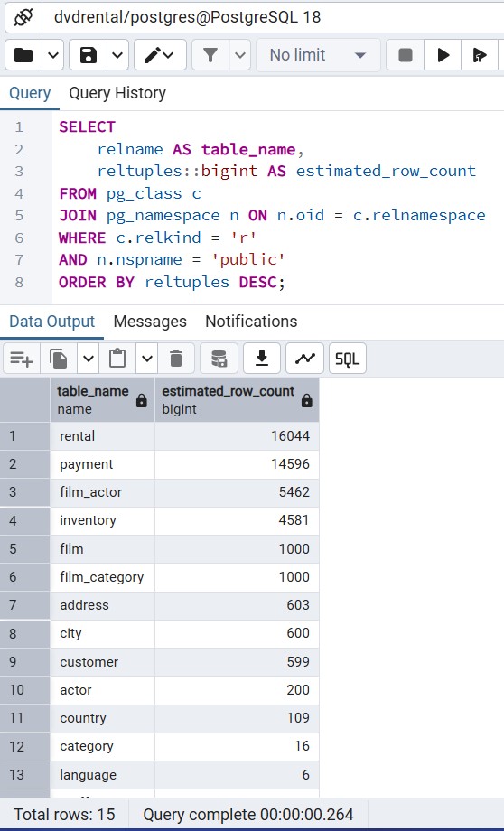Expand the open file dropdown arrow
The width and height of the screenshot is (504, 831).
pyautogui.click(x=53, y=54)
